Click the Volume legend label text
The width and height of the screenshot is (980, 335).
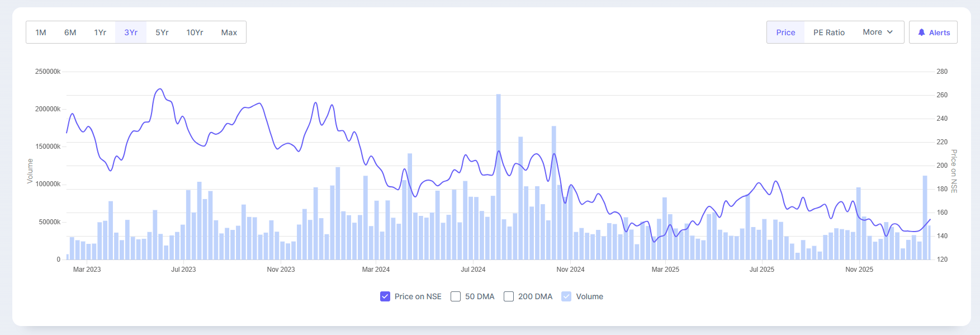click(589, 296)
